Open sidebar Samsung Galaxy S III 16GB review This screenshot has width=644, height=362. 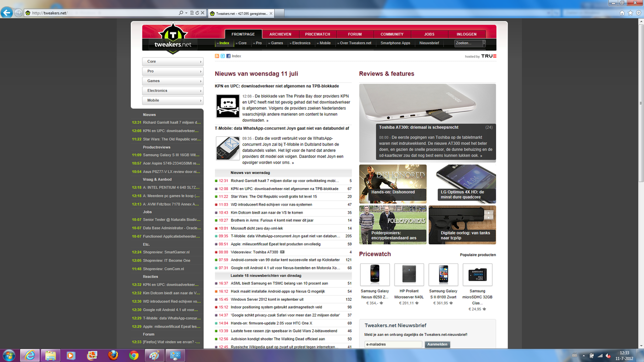click(172, 155)
